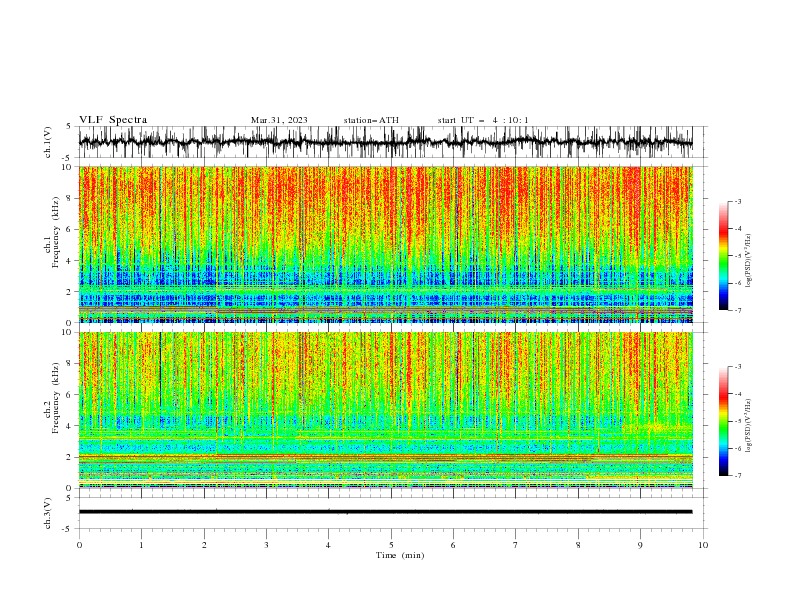Click time axis tick label "6"
Viewport: 792px width, 612px height.
[x=453, y=545]
